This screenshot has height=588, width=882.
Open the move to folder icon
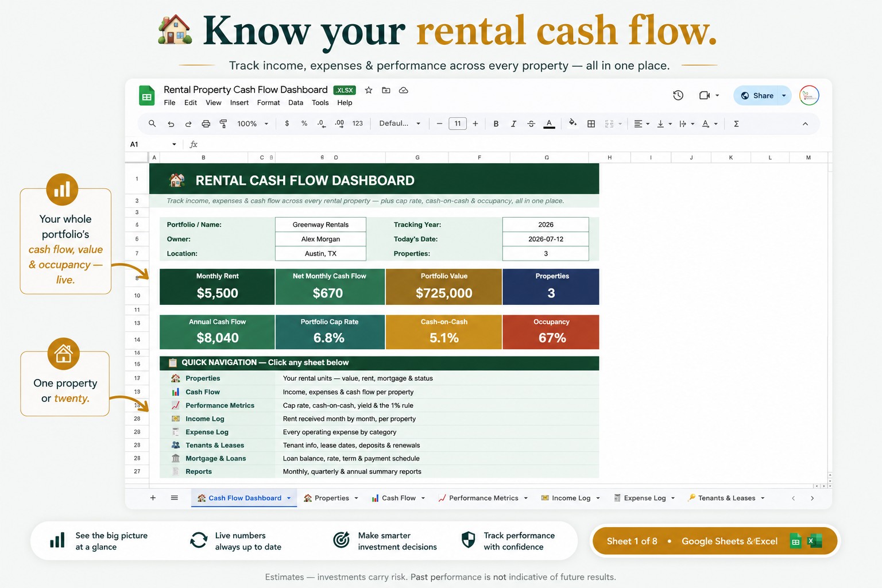tap(386, 90)
